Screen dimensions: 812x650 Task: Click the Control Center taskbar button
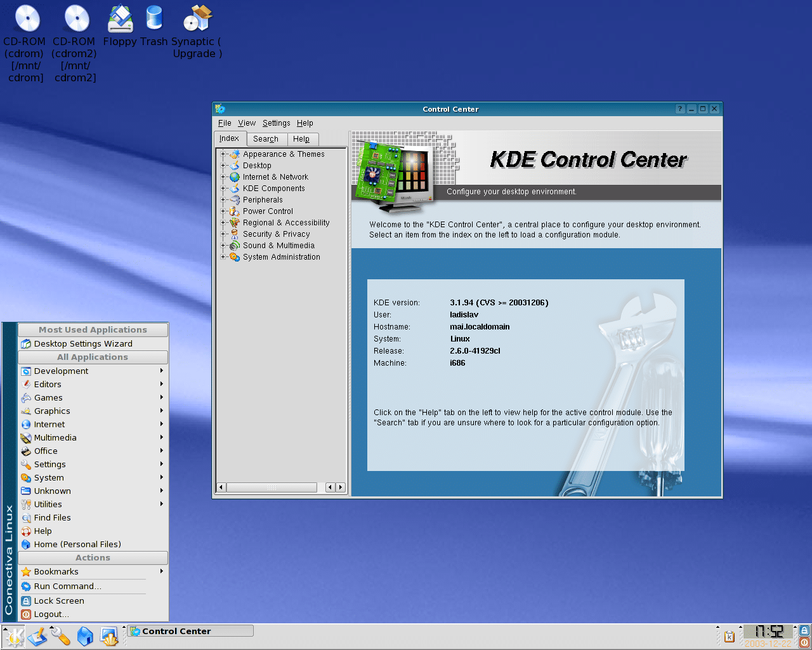[x=190, y=631]
